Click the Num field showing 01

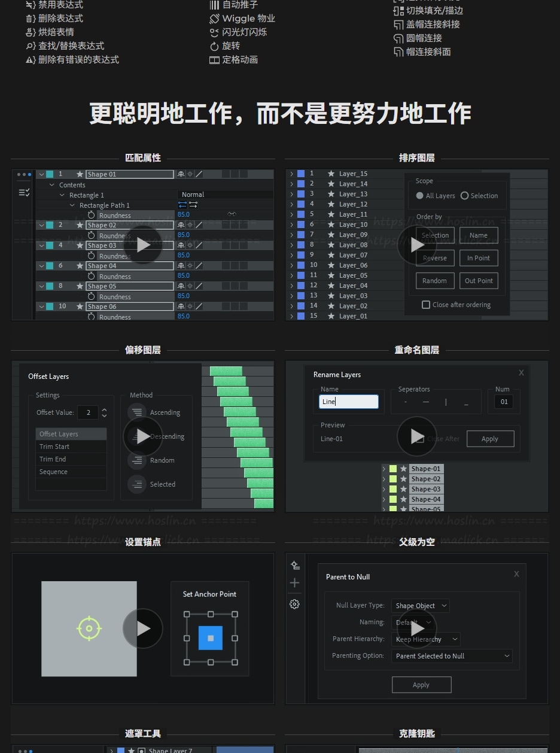(x=504, y=402)
